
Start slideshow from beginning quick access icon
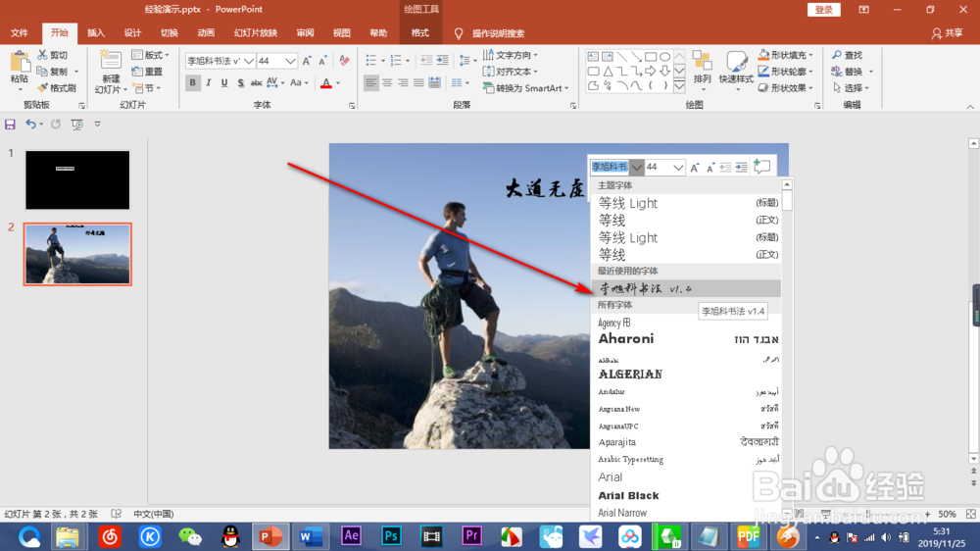coord(76,125)
